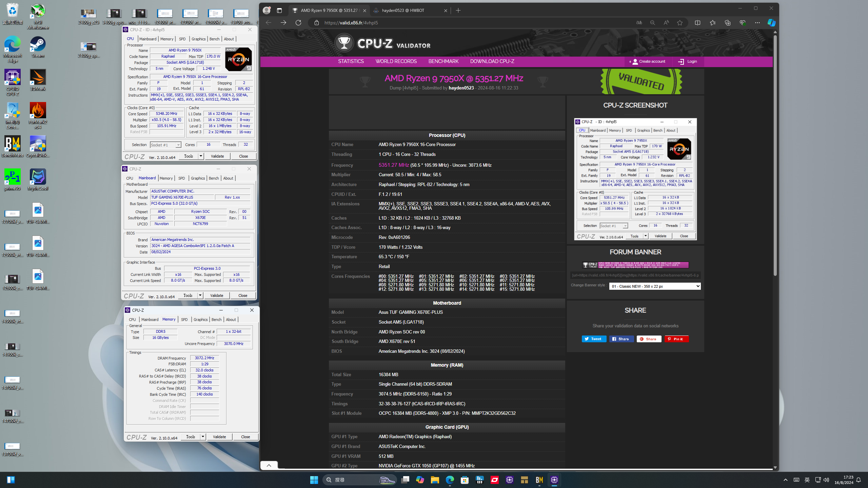Switch to SPD tab in top CPU-Z window
The image size is (868, 488).
pyautogui.click(x=182, y=39)
